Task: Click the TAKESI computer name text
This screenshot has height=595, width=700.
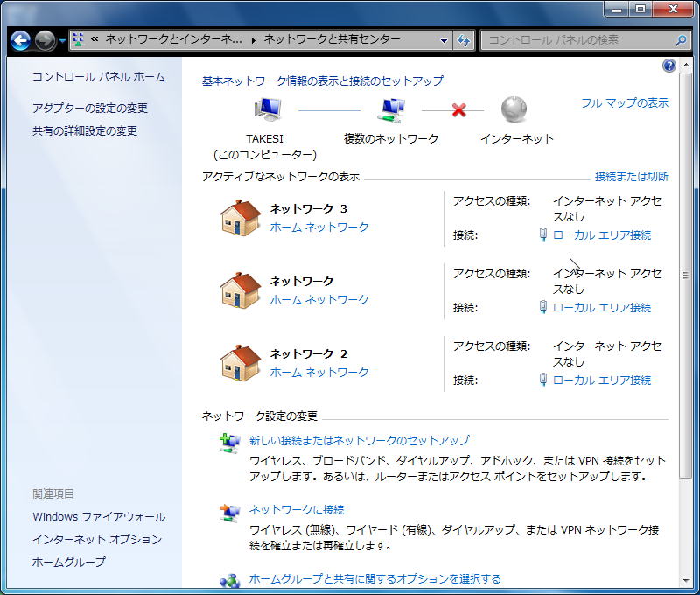Action: (265, 139)
